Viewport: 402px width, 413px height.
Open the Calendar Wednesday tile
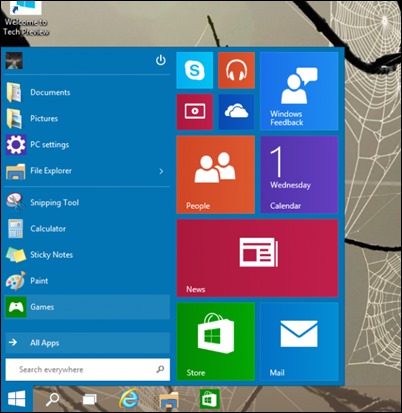299,175
